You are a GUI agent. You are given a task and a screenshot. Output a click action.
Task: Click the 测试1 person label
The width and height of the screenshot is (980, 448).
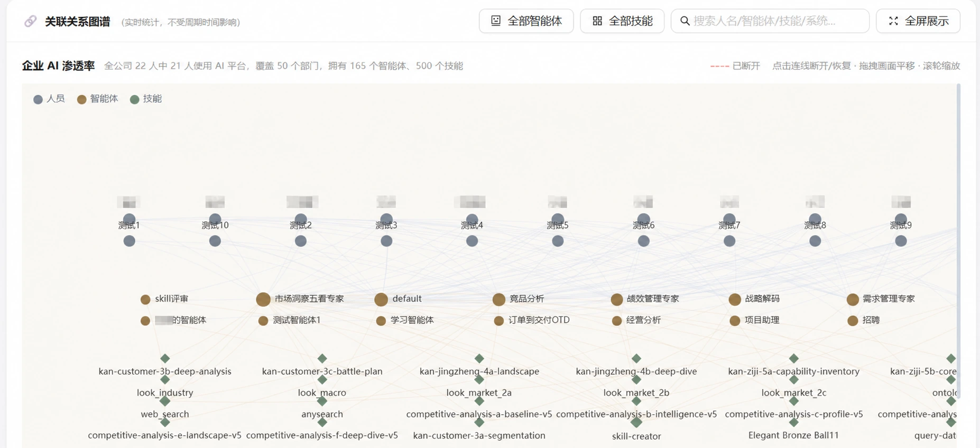(x=129, y=225)
